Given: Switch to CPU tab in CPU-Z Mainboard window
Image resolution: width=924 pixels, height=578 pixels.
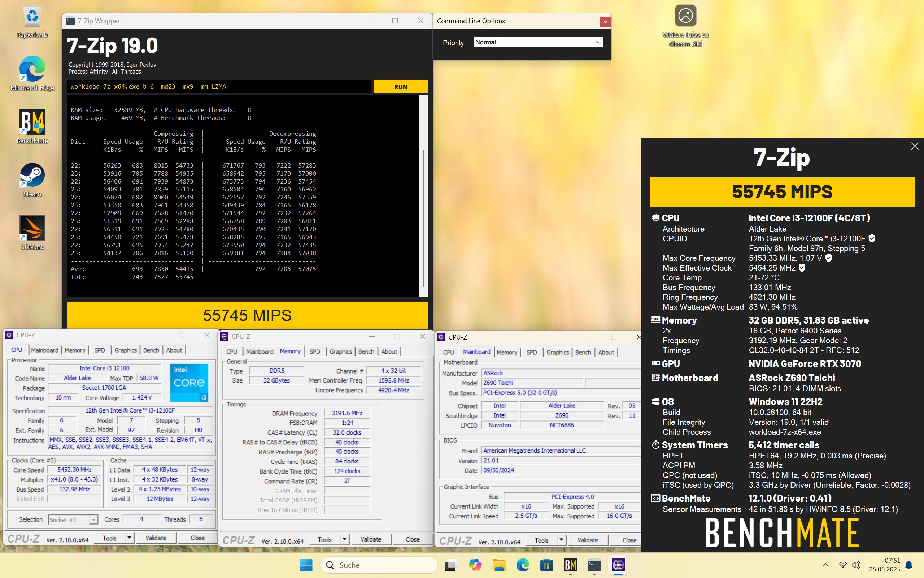Looking at the screenshot, I should tap(449, 353).
